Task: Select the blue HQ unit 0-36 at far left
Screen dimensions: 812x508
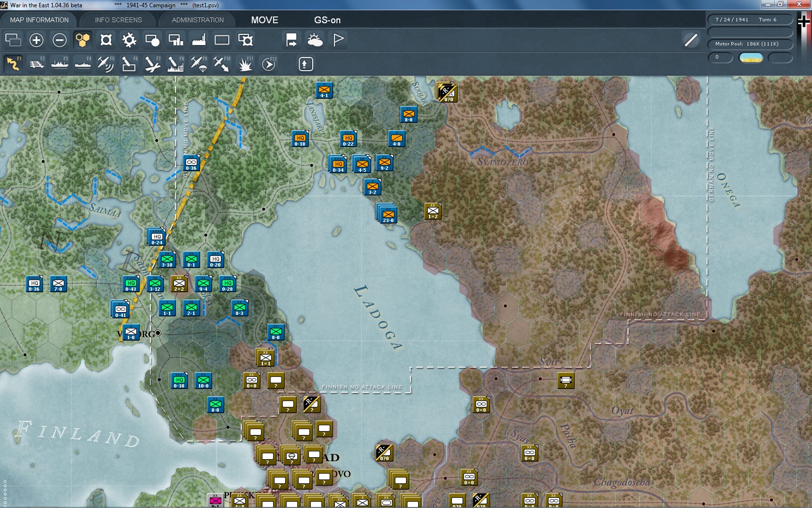Action: [34, 284]
